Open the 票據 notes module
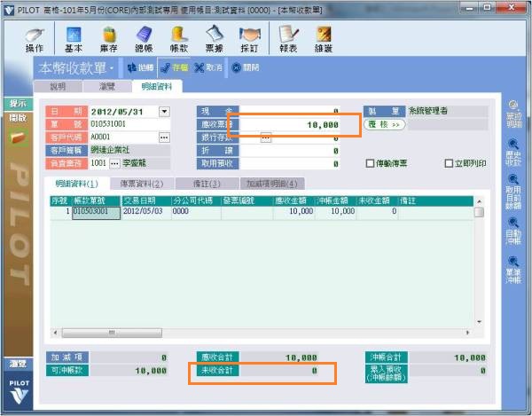 coord(215,40)
